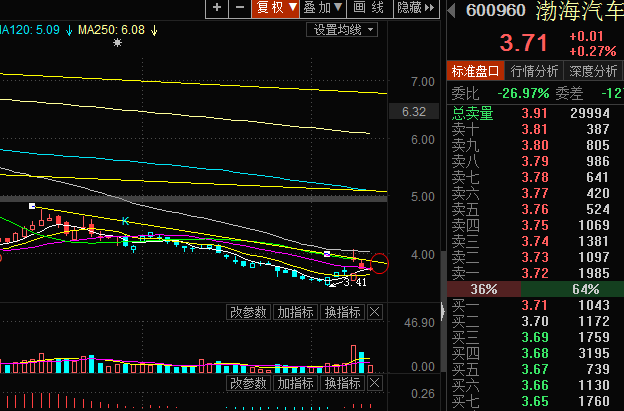The image size is (624, 411).
Task: Close the volume indicator panel with X
Action: [374, 312]
